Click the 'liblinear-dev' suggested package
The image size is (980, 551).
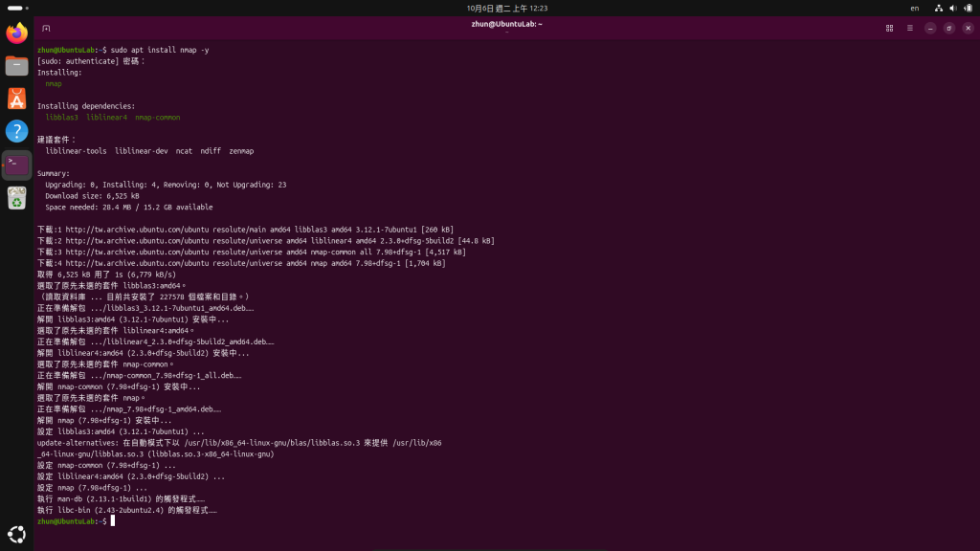point(142,151)
